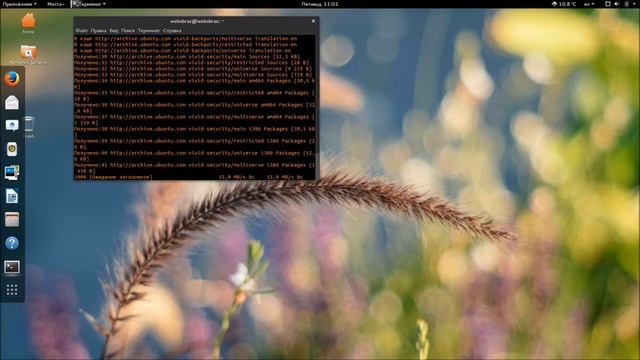This screenshot has width=640, height=360.
Task: Close the terminal window
Action: click(x=313, y=21)
